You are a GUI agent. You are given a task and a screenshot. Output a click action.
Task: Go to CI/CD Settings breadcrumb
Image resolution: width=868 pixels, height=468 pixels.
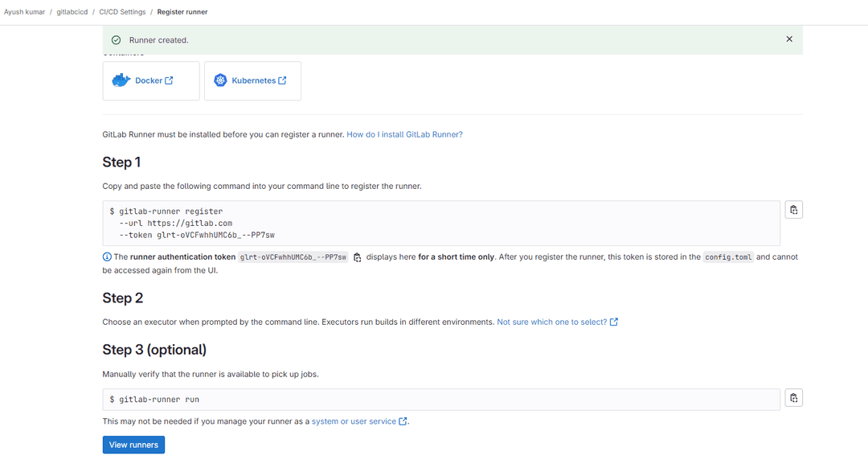(x=122, y=11)
